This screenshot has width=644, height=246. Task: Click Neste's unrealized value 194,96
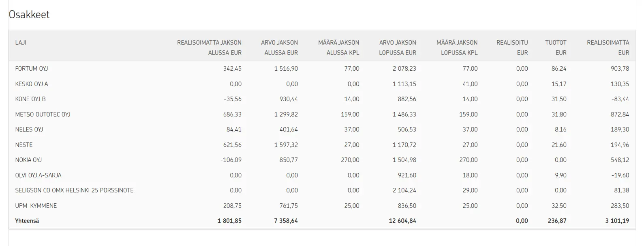coord(620,145)
